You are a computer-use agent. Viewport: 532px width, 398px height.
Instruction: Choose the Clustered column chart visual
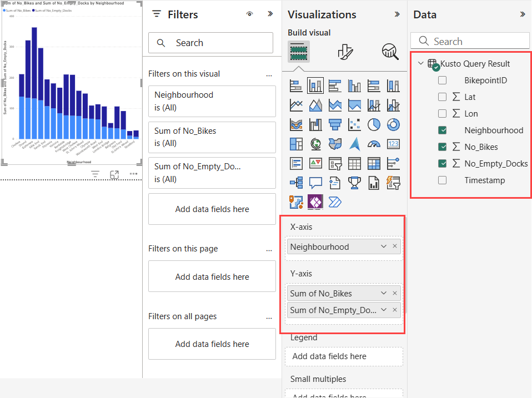tap(354, 86)
